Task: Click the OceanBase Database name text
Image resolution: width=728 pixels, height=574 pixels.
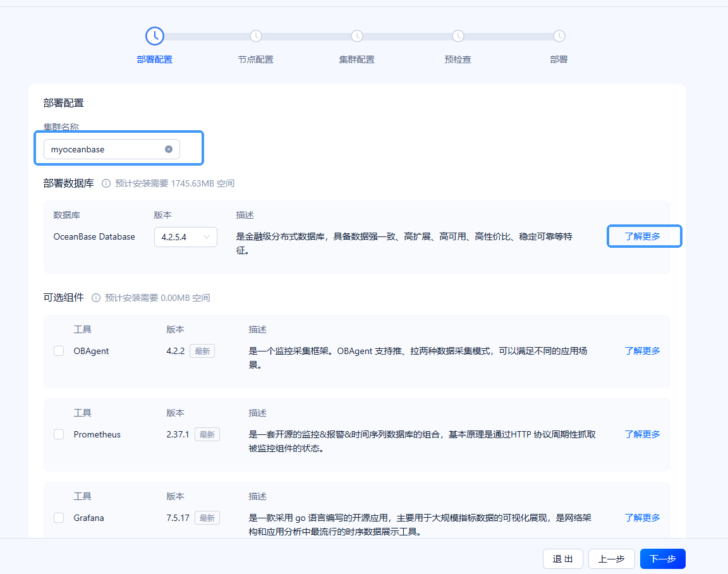Action: [94, 236]
